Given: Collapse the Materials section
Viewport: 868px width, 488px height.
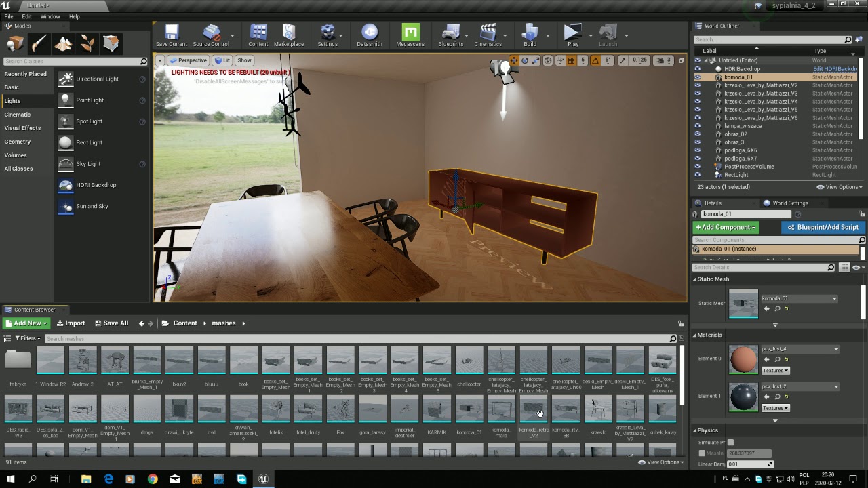Looking at the screenshot, I should 695,335.
